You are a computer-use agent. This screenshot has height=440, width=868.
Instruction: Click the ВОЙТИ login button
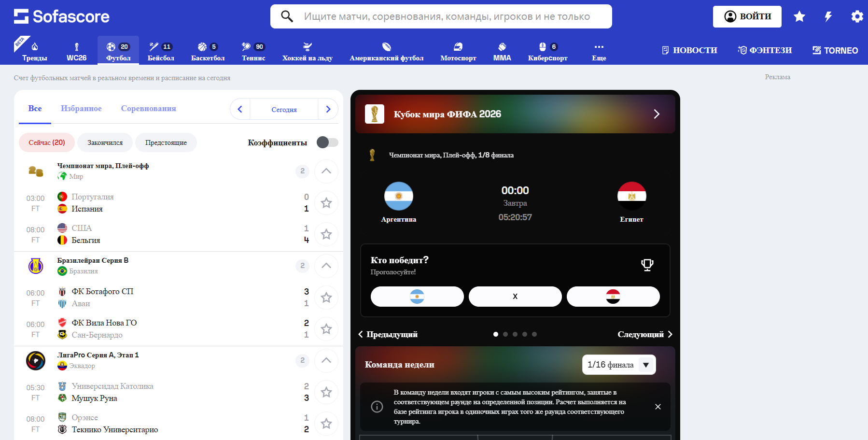pyautogui.click(x=747, y=16)
